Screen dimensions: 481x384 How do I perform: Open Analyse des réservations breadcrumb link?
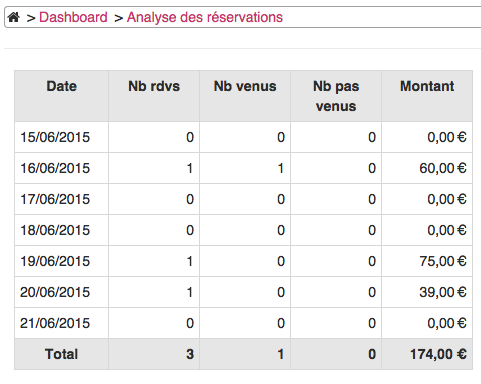(x=205, y=17)
